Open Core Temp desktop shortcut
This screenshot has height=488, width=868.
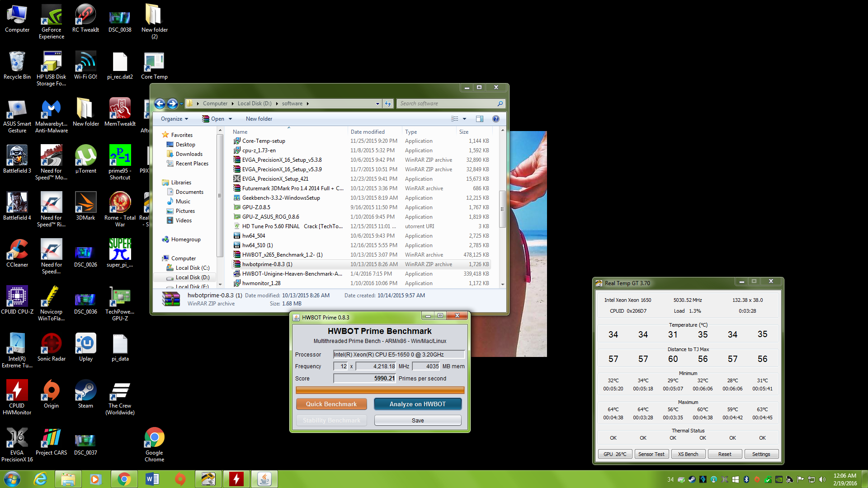pos(154,66)
